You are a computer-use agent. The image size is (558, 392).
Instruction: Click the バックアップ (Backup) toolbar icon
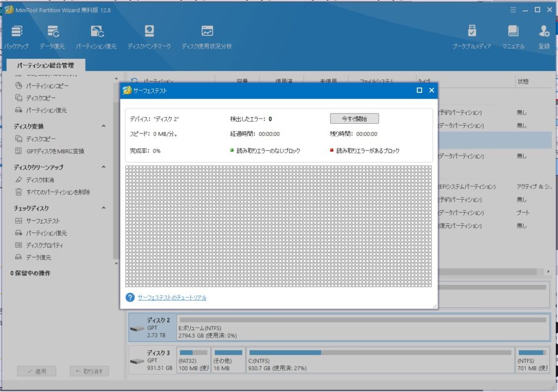pyautogui.click(x=16, y=33)
